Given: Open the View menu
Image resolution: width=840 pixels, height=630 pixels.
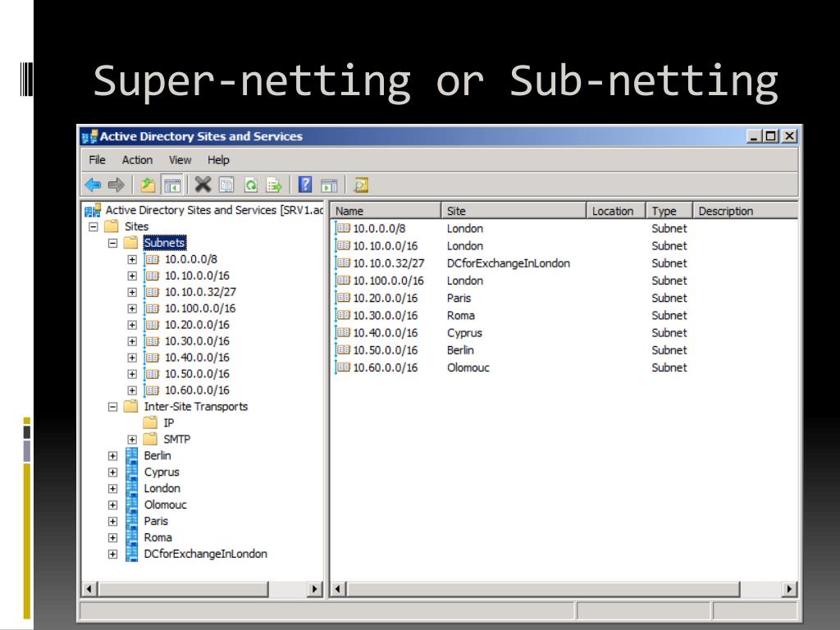Looking at the screenshot, I should click(x=180, y=160).
